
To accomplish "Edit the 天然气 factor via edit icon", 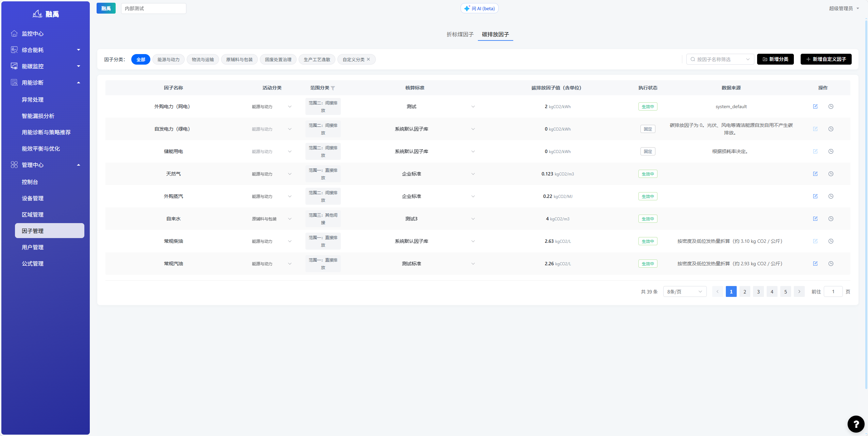I will tap(815, 174).
